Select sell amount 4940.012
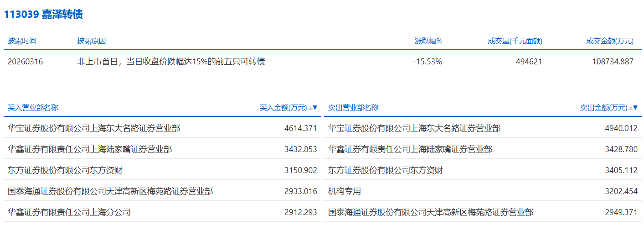This screenshot has height=226, width=644. (621, 128)
